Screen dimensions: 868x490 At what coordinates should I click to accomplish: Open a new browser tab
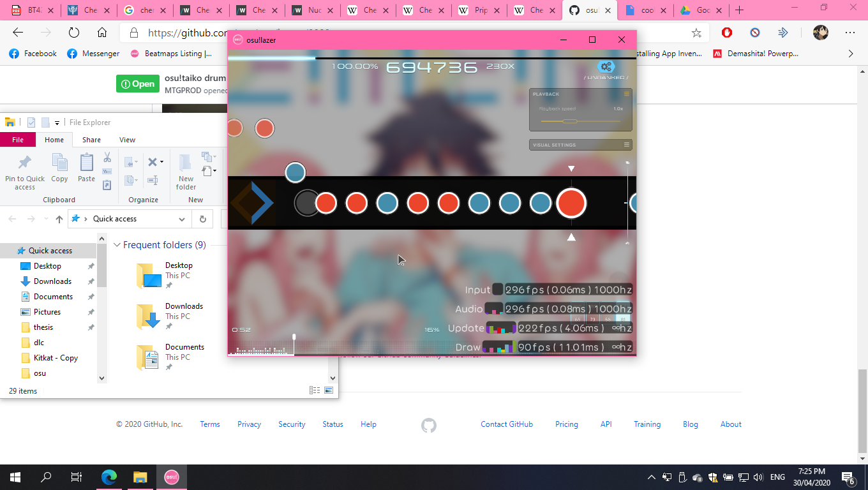pos(740,10)
